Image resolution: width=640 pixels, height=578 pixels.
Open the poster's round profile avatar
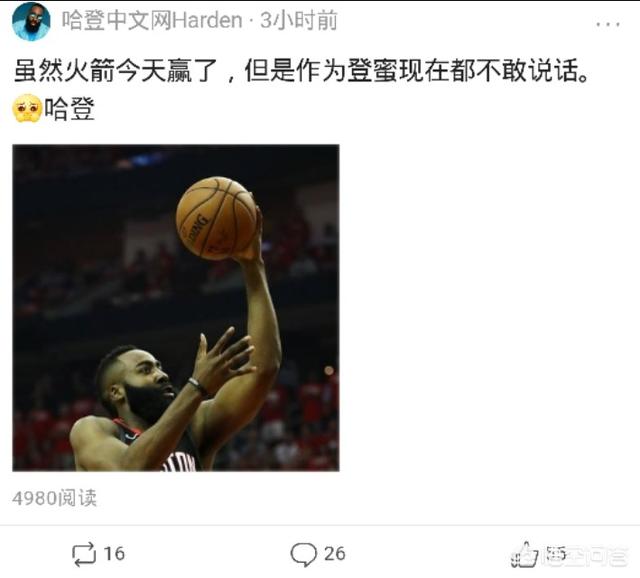(x=31, y=21)
